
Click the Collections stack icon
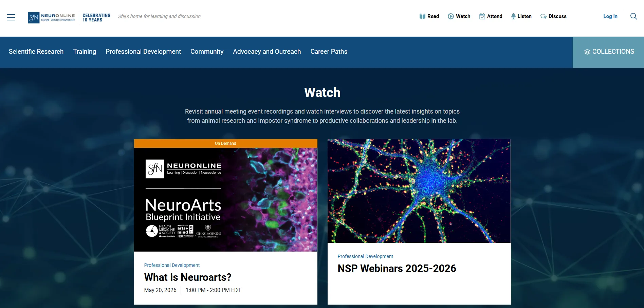point(587,52)
